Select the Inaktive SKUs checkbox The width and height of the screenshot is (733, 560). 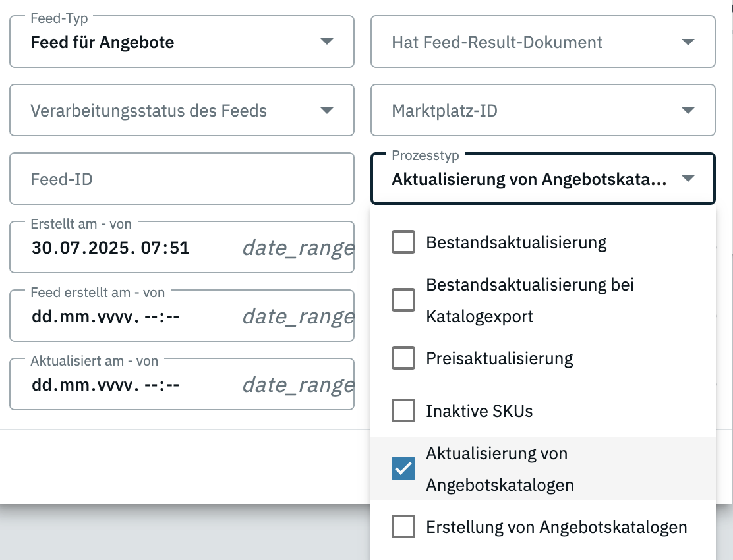click(403, 411)
